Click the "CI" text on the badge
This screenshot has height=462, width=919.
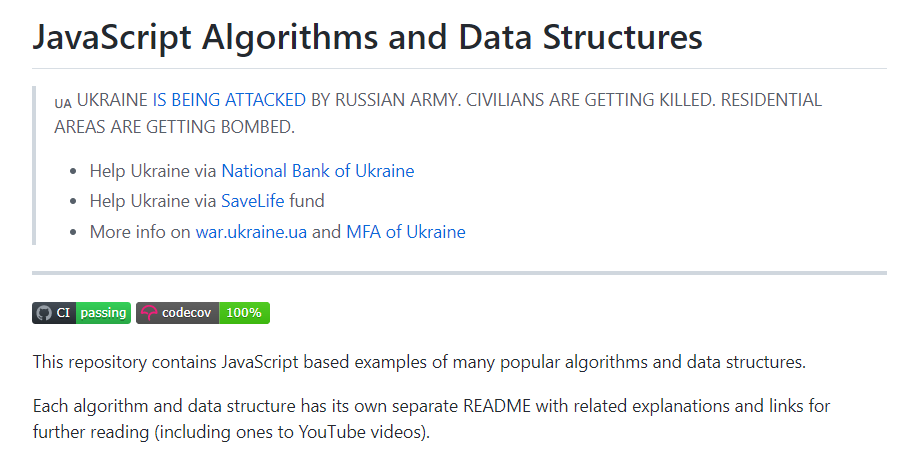63,313
